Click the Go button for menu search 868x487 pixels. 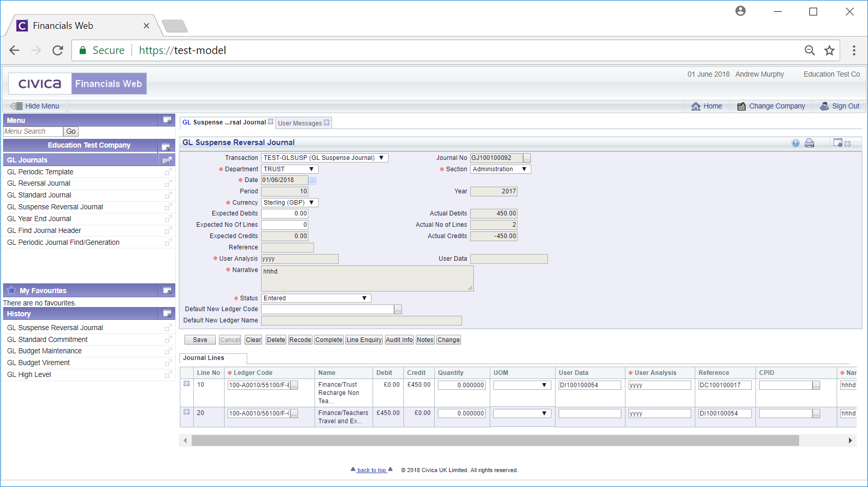[71, 132]
